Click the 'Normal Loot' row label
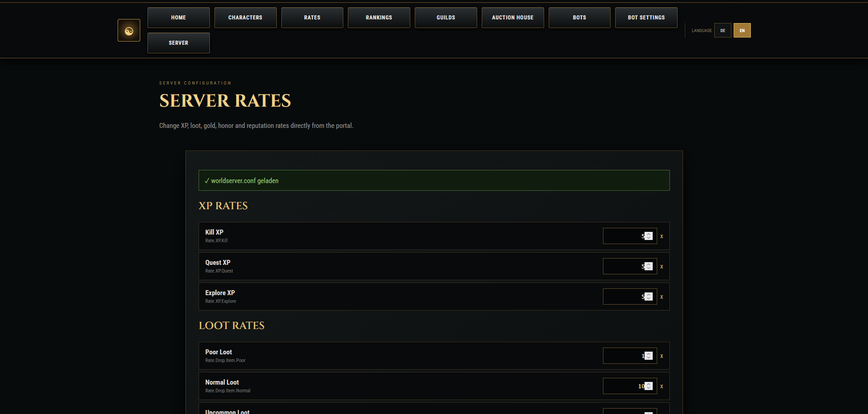This screenshot has height=414, width=868. pyautogui.click(x=222, y=382)
